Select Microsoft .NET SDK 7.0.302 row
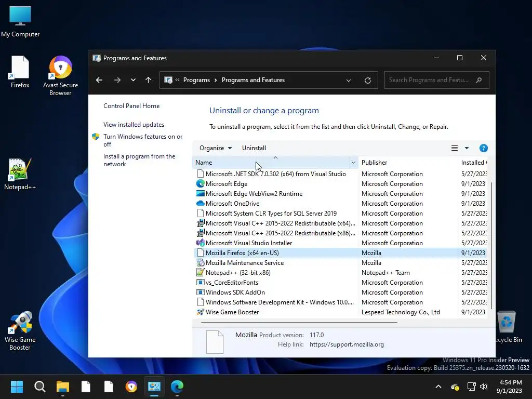 click(x=341, y=174)
